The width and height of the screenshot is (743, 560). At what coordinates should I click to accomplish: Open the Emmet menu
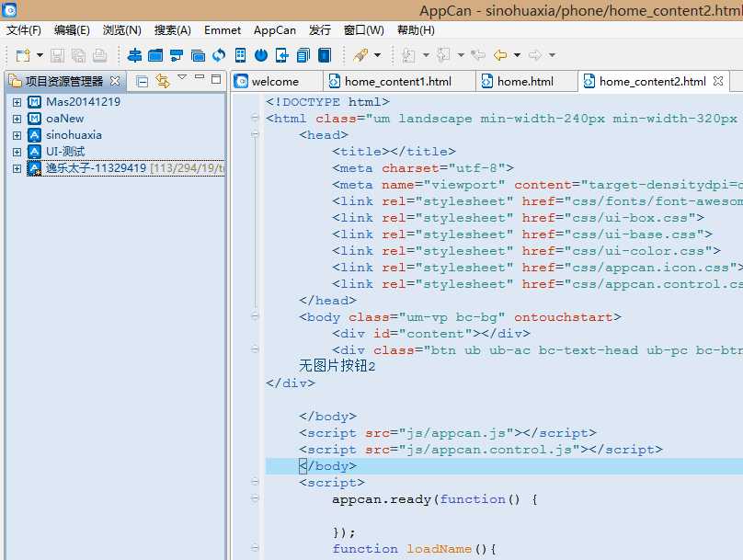tap(223, 30)
